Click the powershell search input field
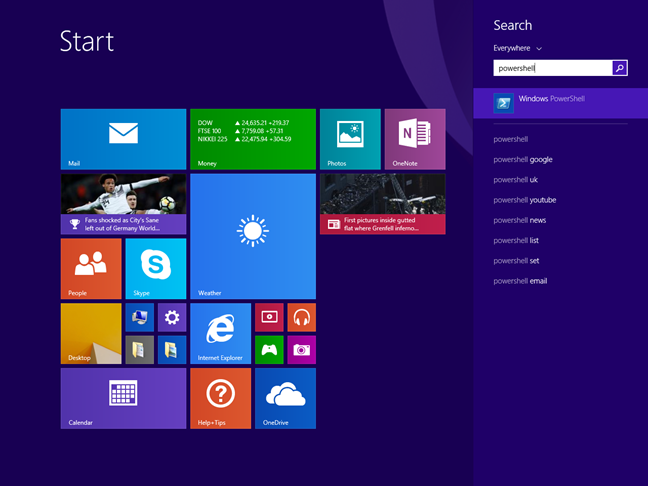This screenshot has height=486, width=648. click(552, 68)
